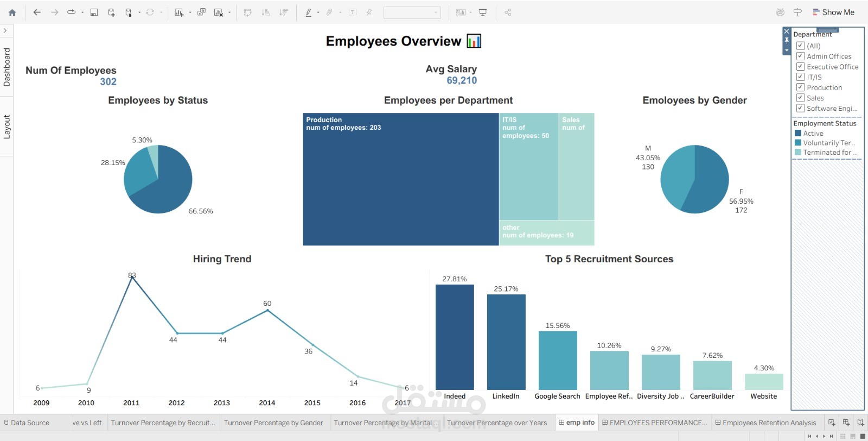Open Pause auto updates dropdown arrow

[x=139, y=12]
